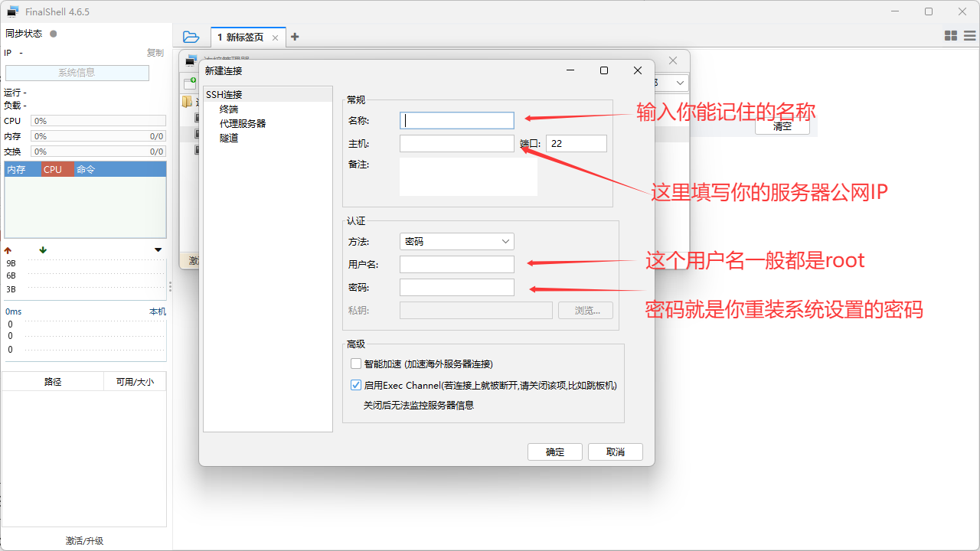Click the yellow folder icon in connection tree
Image resolution: width=980 pixels, height=551 pixels.
click(x=187, y=101)
